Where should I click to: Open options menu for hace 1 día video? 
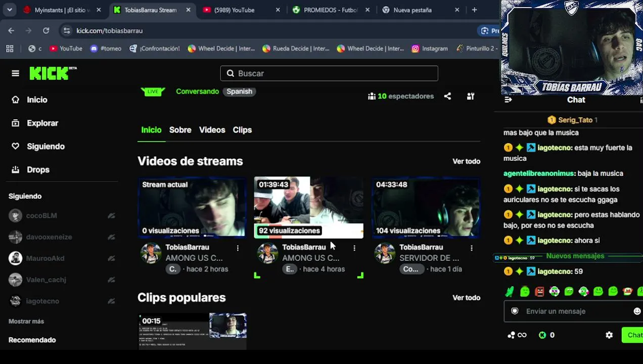point(472,248)
